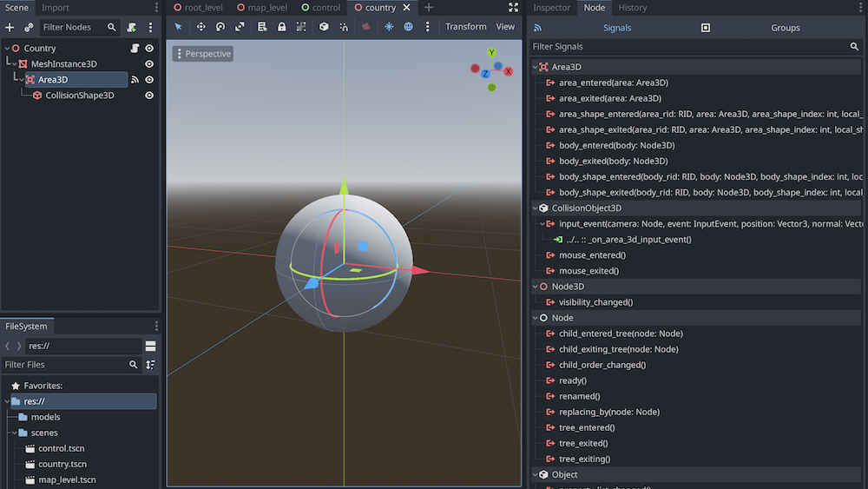Open the Node dock options dots
Viewport: 868px width, 489px height.
(861, 7)
